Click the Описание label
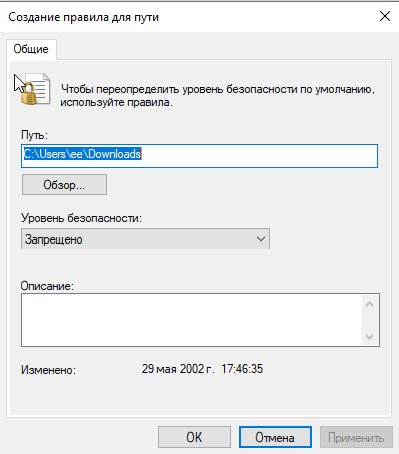The image size is (399, 454). (47, 286)
